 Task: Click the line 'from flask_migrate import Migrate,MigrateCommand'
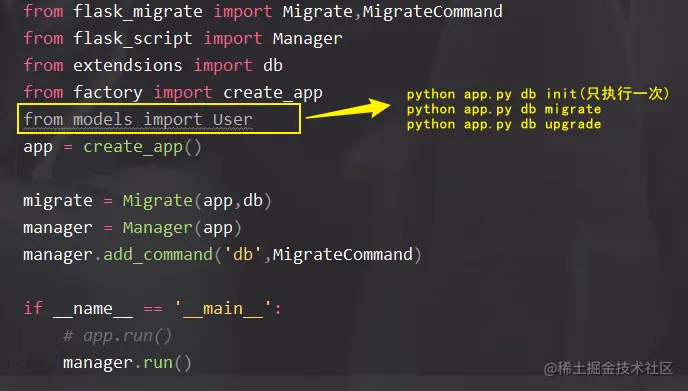pyautogui.click(x=263, y=11)
